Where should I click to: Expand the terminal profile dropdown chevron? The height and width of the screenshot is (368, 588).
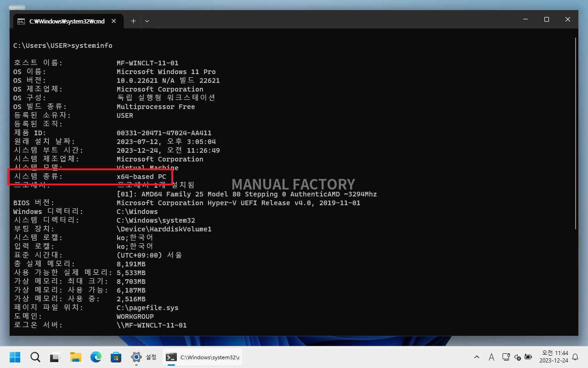pyautogui.click(x=147, y=21)
